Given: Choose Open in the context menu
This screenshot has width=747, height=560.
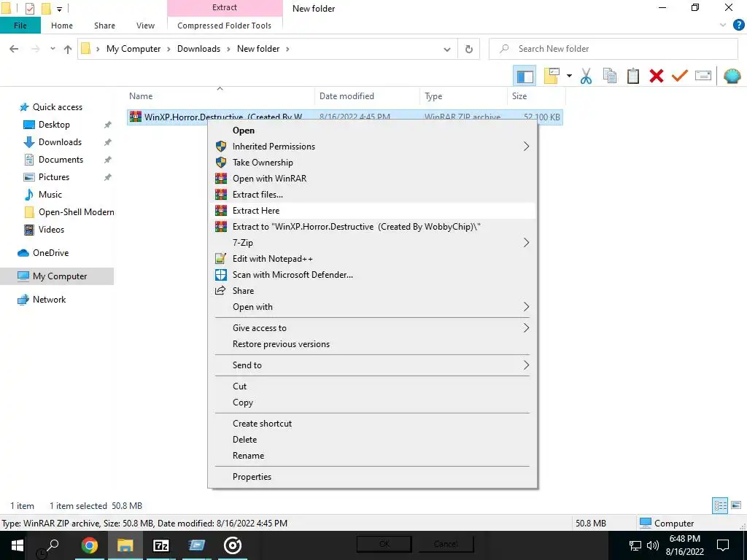Looking at the screenshot, I should (x=373, y=130).
